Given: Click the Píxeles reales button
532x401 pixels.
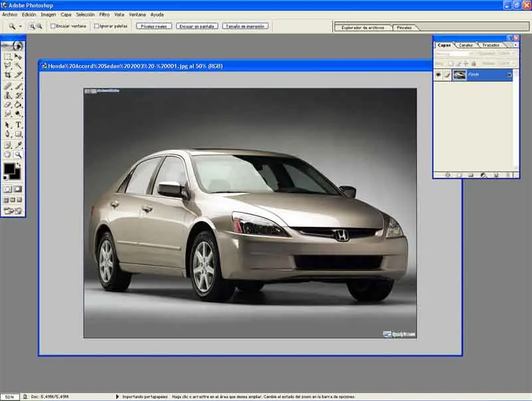Looking at the screenshot, I should point(154,26).
